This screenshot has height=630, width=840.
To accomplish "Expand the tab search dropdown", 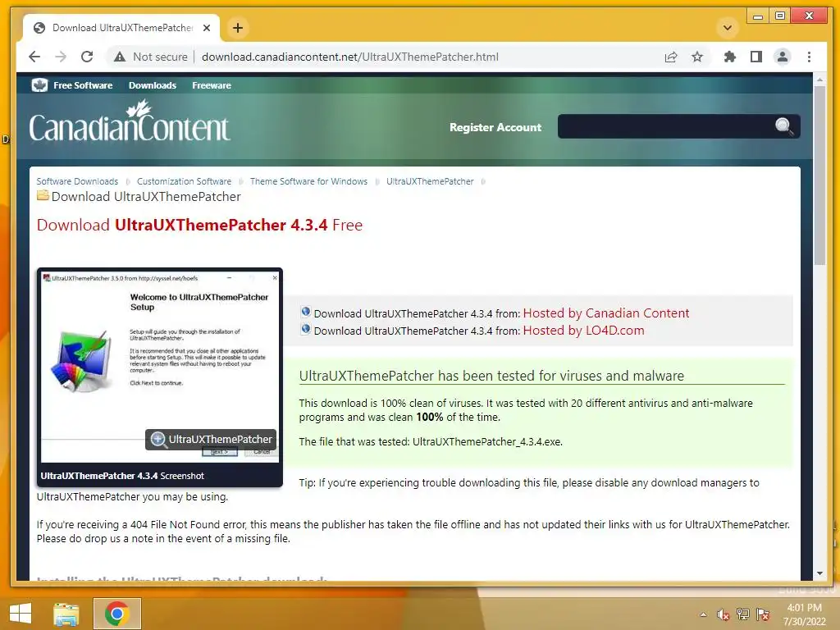I will click(x=728, y=28).
